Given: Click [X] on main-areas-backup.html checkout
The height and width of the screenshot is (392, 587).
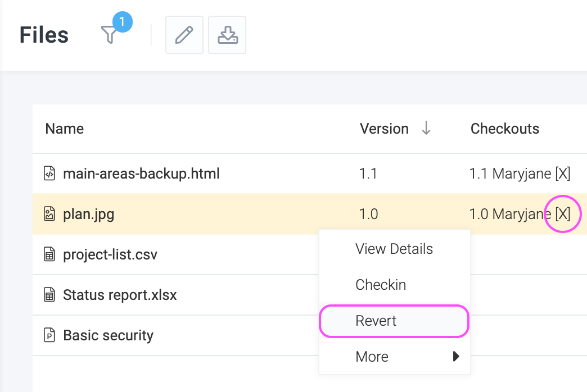Looking at the screenshot, I should pos(563,174).
